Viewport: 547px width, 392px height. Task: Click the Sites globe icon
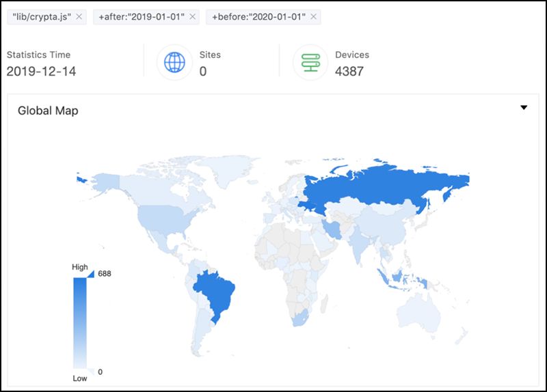point(174,63)
